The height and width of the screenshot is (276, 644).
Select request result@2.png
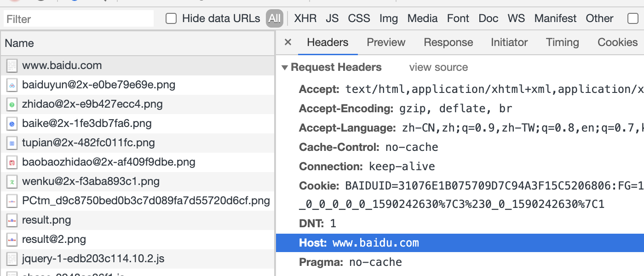coord(137,239)
